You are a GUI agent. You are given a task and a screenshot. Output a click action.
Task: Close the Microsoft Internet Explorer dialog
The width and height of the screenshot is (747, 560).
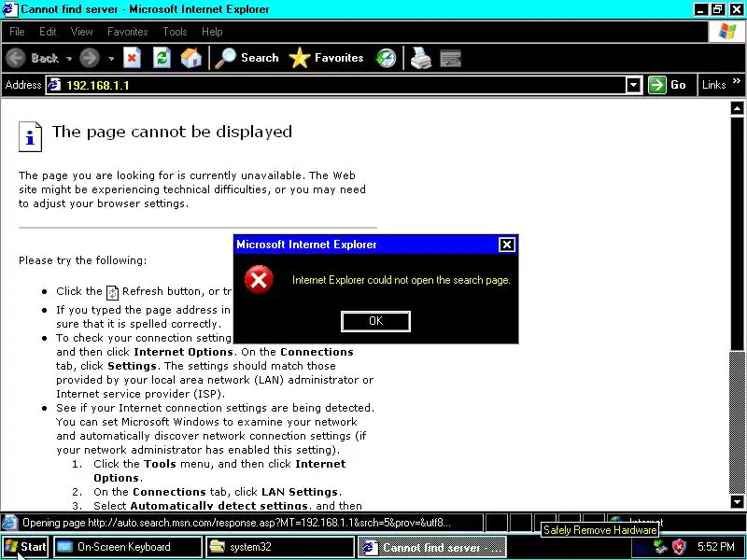click(x=506, y=245)
